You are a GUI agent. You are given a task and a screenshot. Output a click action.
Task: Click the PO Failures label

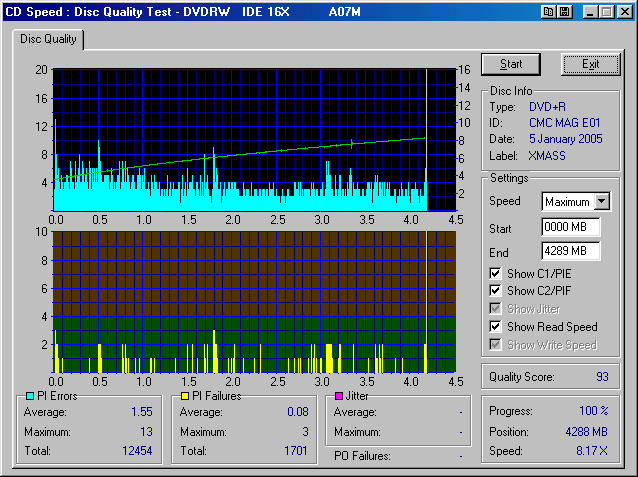[x=362, y=456]
